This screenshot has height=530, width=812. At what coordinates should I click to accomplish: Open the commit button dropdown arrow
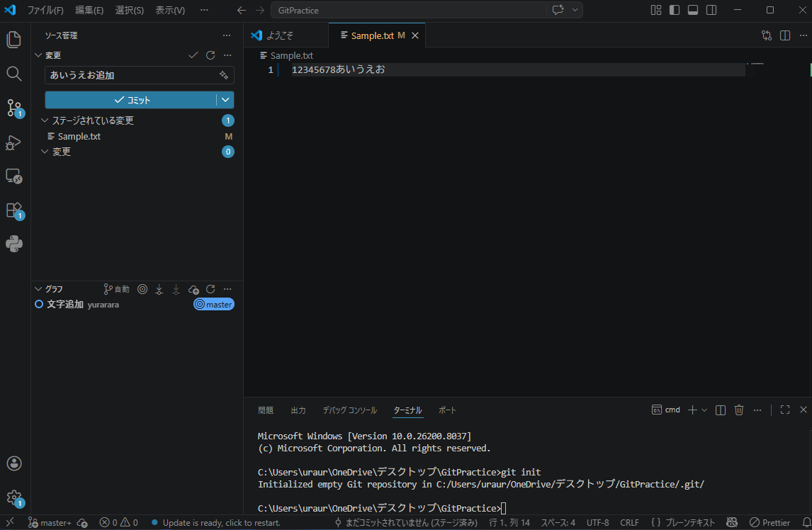point(225,100)
